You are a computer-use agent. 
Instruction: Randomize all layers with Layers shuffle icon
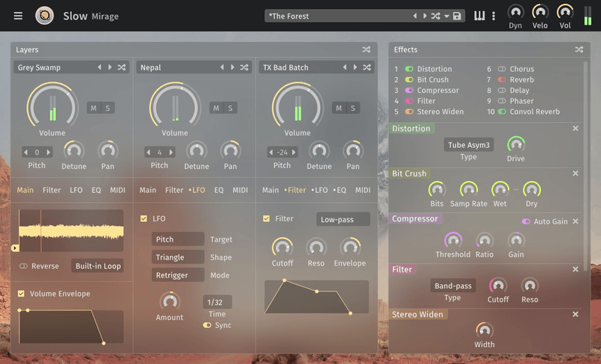click(x=366, y=50)
